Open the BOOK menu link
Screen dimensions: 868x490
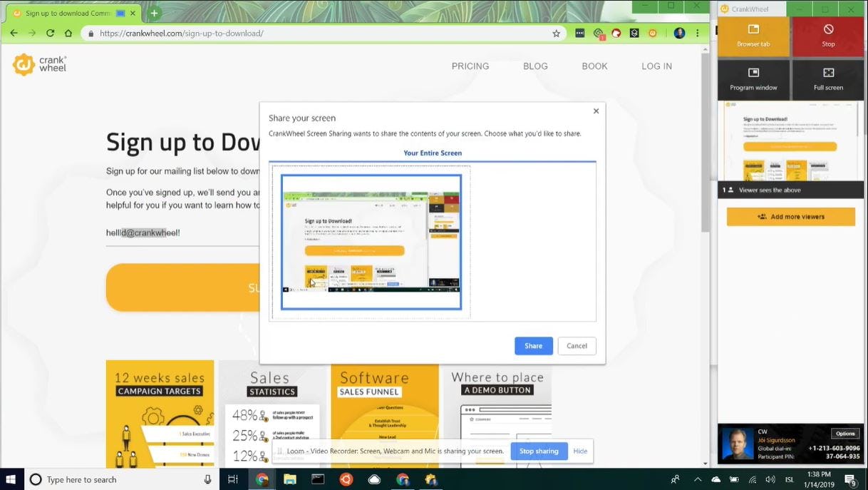[x=594, y=66]
